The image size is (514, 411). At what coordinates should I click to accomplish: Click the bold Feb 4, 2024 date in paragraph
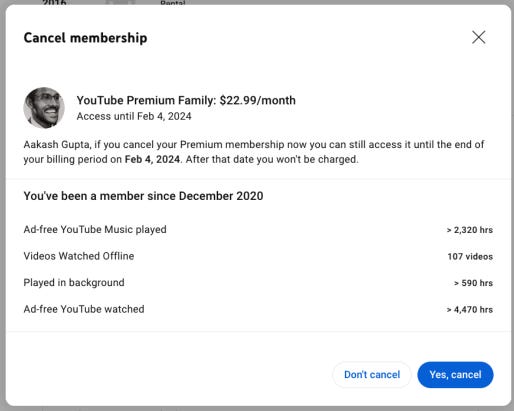152,159
